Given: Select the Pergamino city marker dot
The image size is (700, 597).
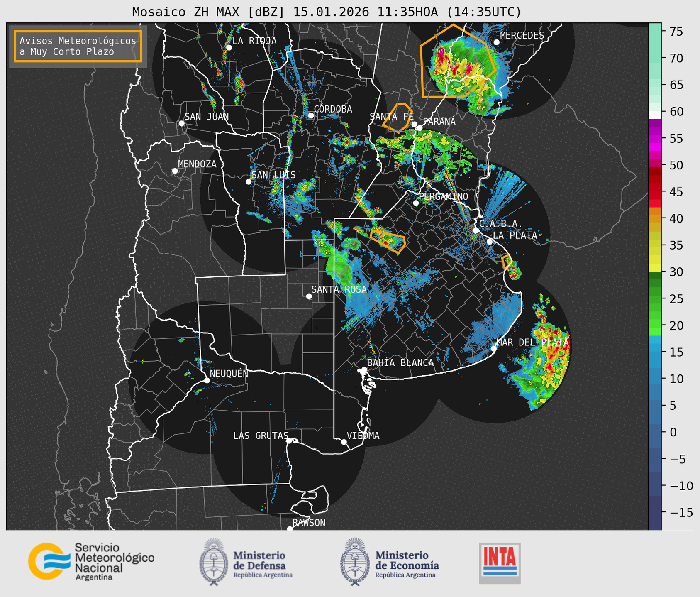Looking at the screenshot, I should (416, 203).
